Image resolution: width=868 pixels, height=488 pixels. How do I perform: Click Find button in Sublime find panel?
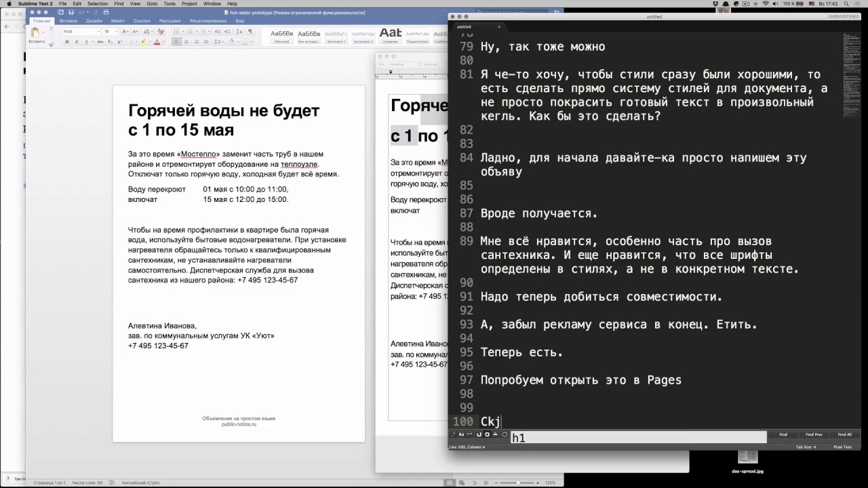[x=783, y=434]
